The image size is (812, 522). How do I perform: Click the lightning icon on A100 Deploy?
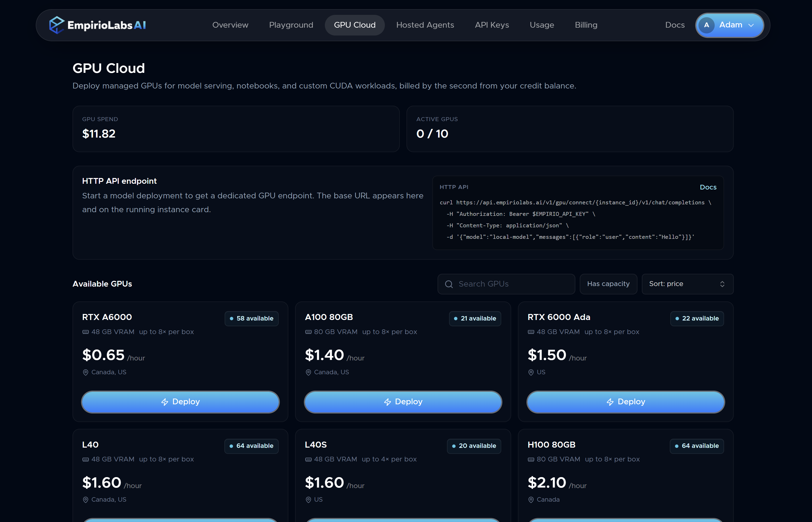[387, 402]
